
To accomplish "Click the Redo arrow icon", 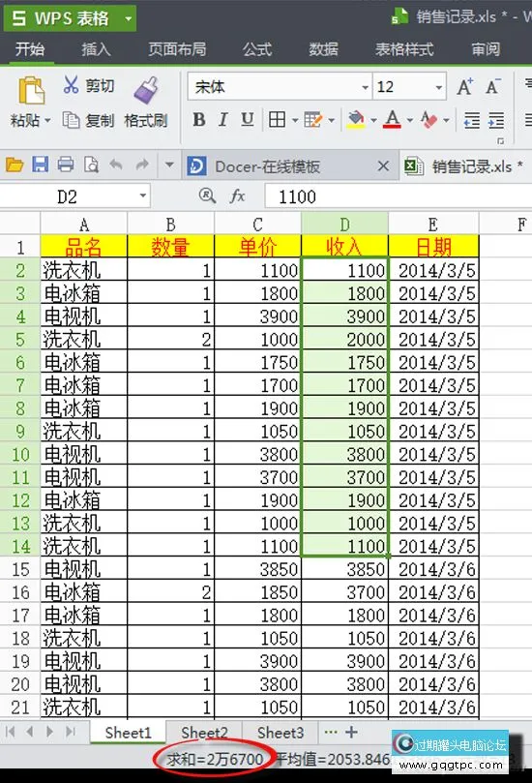I will tap(142, 165).
